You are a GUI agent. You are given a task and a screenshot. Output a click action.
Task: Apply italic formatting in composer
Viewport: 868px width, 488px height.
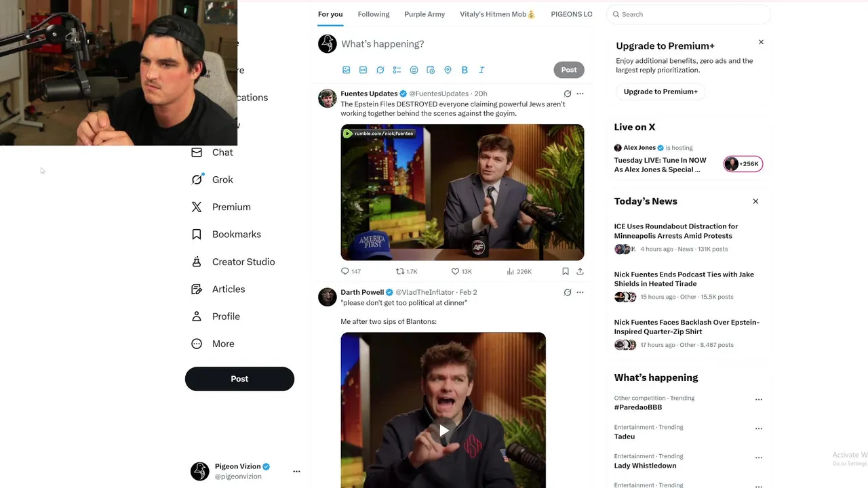[x=481, y=70]
